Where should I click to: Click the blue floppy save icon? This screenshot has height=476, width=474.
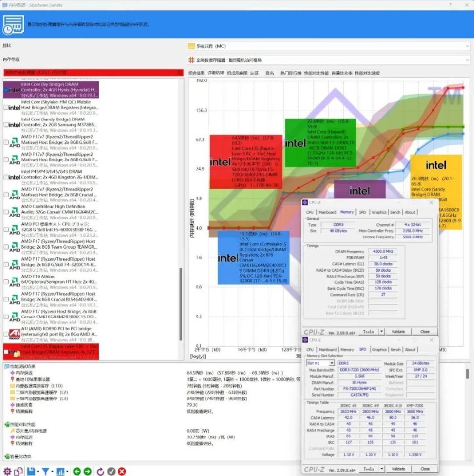(x=31, y=471)
